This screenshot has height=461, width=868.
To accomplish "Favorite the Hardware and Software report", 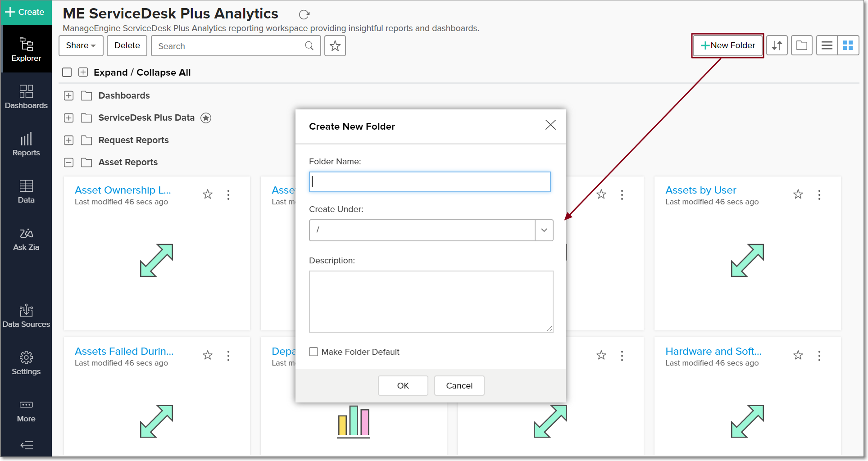I will tap(798, 356).
